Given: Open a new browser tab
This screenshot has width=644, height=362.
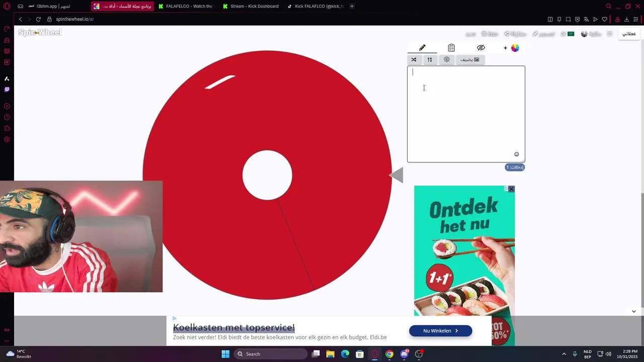Looking at the screenshot, I should point(352,6).
